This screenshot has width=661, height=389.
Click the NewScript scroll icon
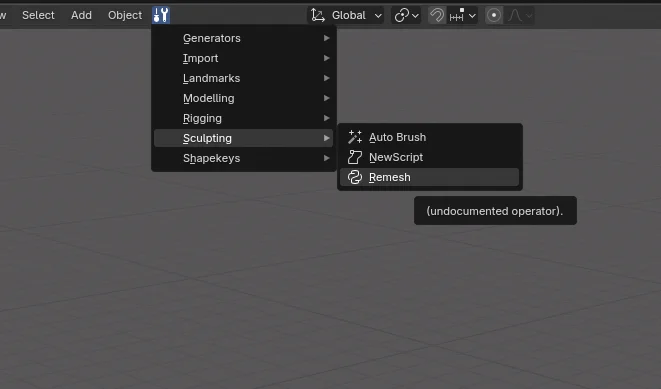pos(355,157)
